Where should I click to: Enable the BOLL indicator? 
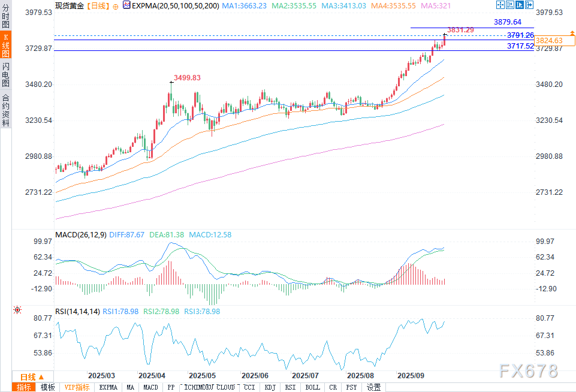(x=313, y=387)
